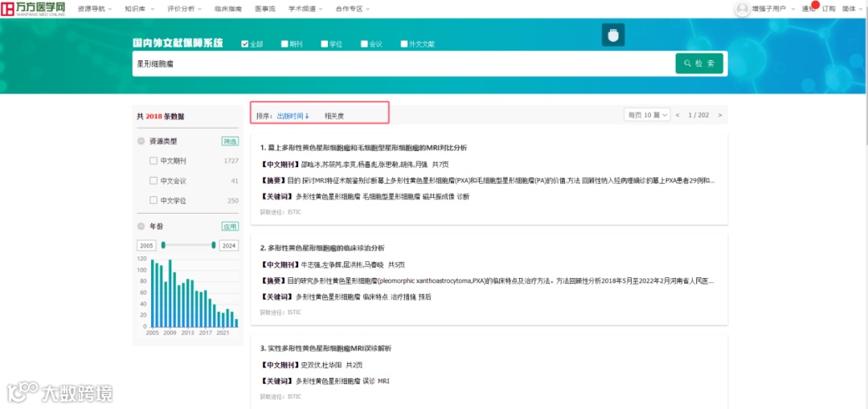Check the 期刊 search scope checkbox
This screenshot has height=409, width=868.
coord(285,43)
